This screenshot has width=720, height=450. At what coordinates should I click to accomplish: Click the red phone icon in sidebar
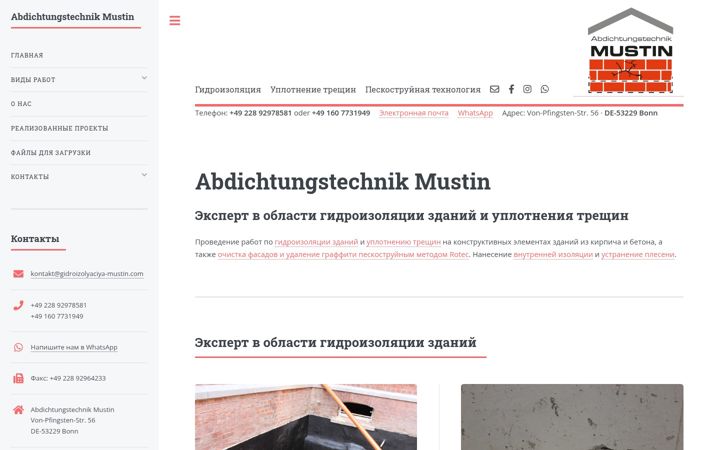(x=18, y=305)
